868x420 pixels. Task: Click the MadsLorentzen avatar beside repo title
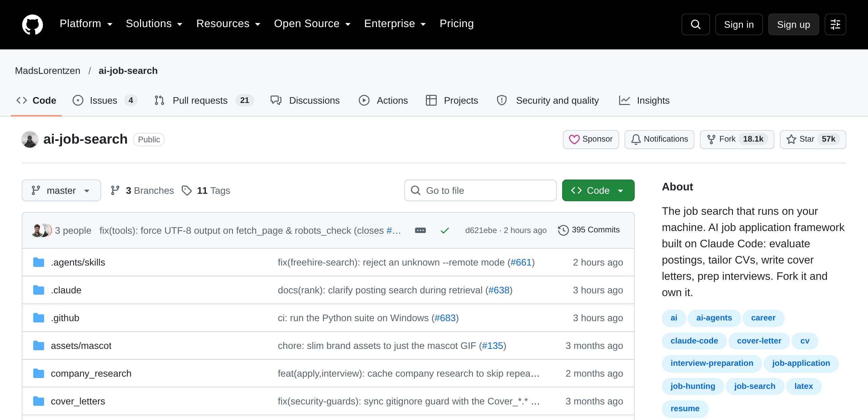pyautogui.click(x=30, y=139)
